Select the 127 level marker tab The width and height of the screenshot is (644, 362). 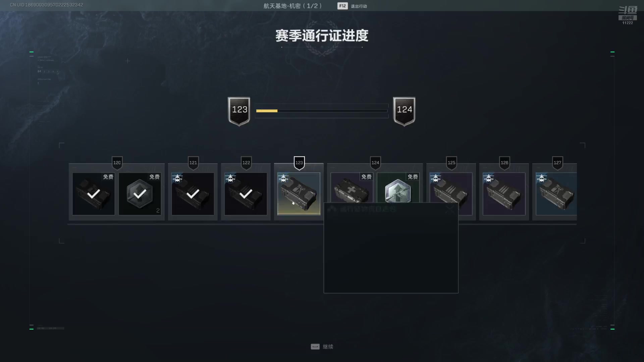tap(557, 163)
